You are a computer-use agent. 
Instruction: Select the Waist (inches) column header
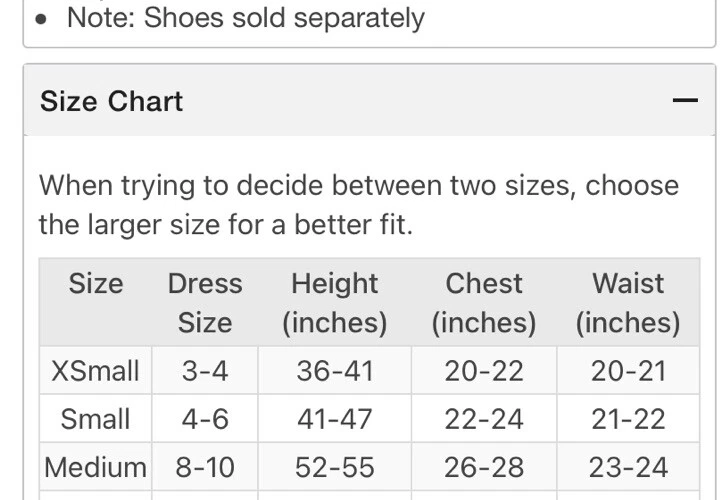click(628, 303)
